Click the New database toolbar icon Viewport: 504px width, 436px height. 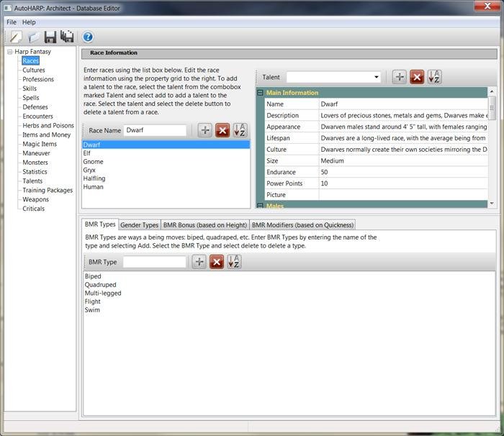[16, 37]
